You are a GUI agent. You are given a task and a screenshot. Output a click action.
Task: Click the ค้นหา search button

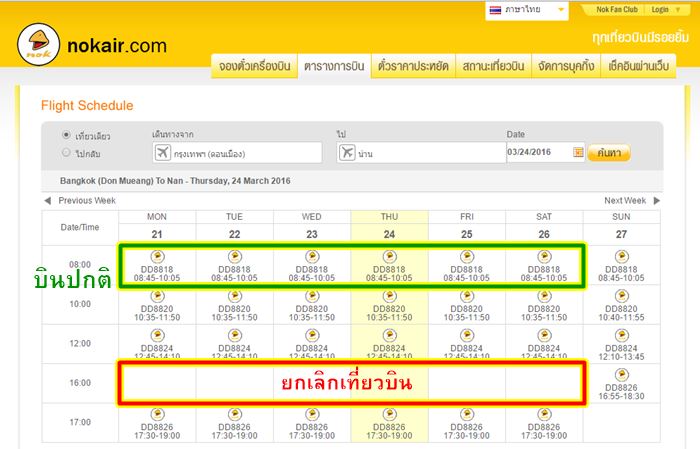pyautogui.click(x=609, y=153)
